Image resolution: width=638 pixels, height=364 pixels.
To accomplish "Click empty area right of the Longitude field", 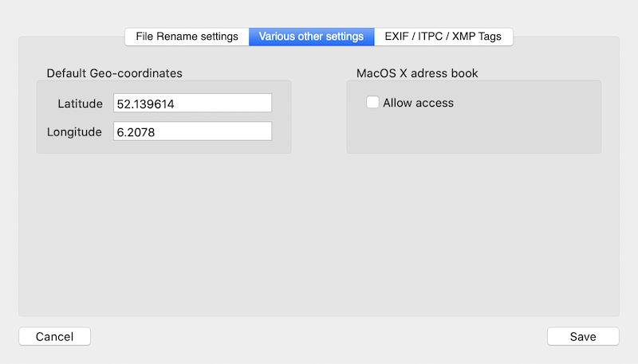I will point(282,132).
